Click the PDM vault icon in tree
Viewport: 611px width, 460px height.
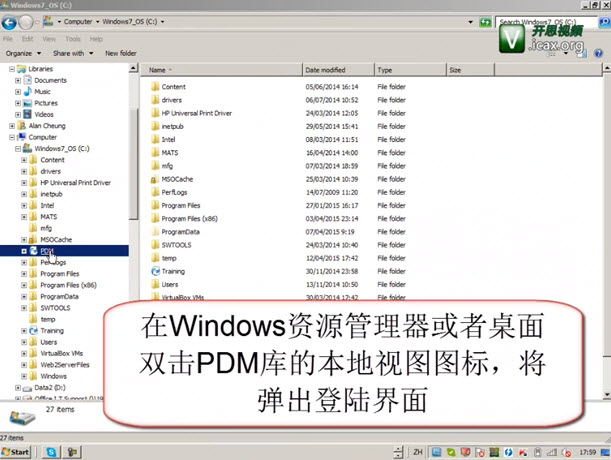(x=34, y=251)
